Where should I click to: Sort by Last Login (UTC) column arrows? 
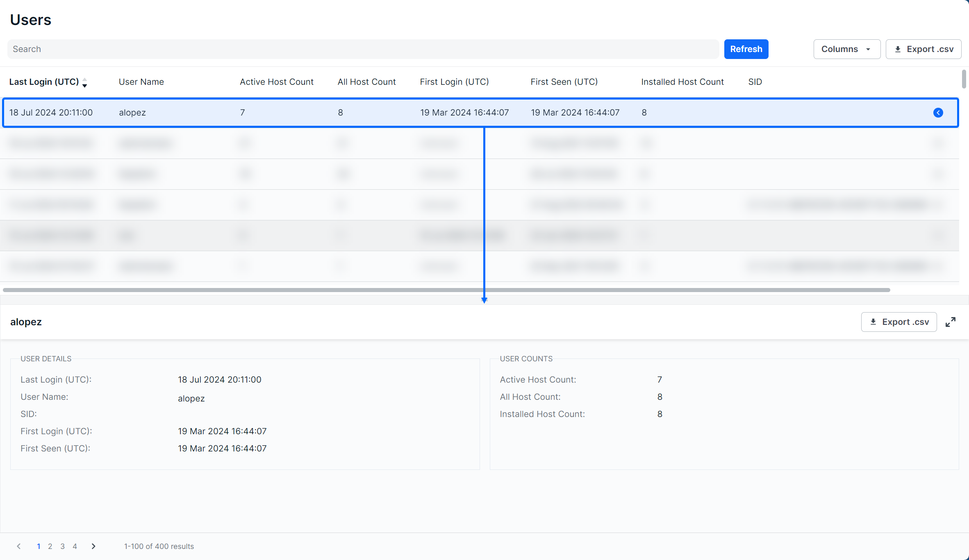tap(84, 82)
